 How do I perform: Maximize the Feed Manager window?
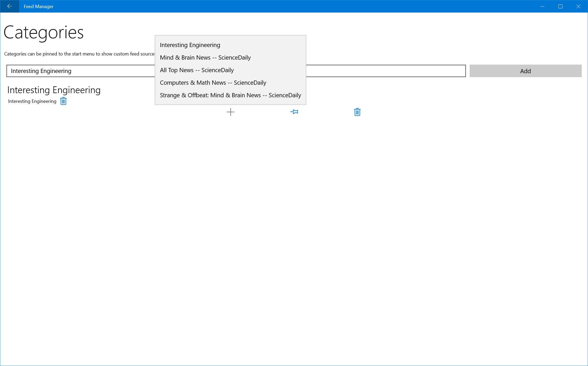pyautogui.click(x=560, y=6)
